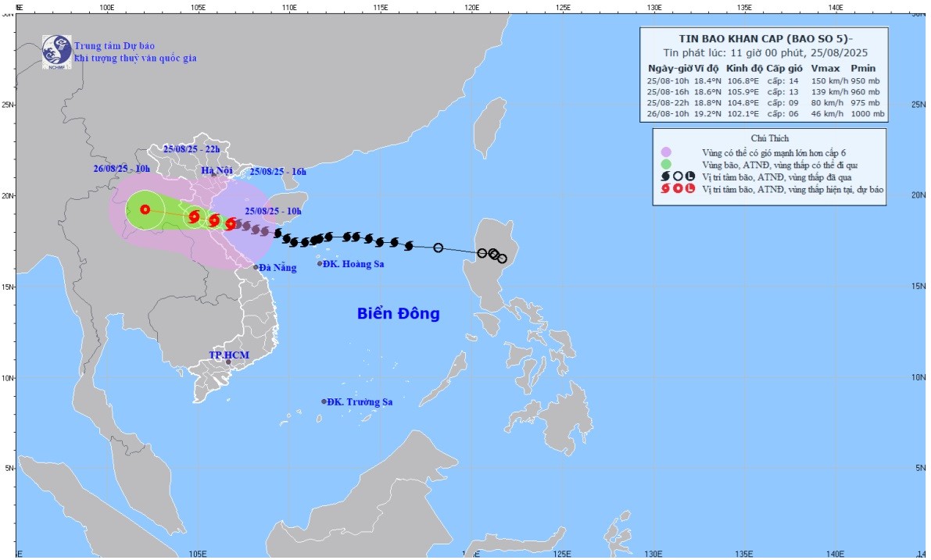Select the typhoon symbol labeled 25/08/25 - 16h

coord(214,221)
